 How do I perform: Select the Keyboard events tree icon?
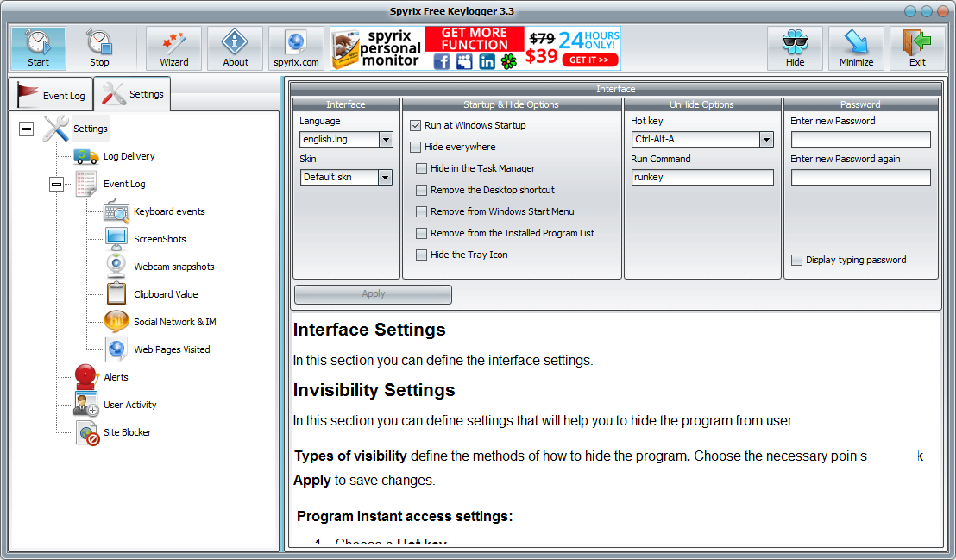tap(117, 211)
